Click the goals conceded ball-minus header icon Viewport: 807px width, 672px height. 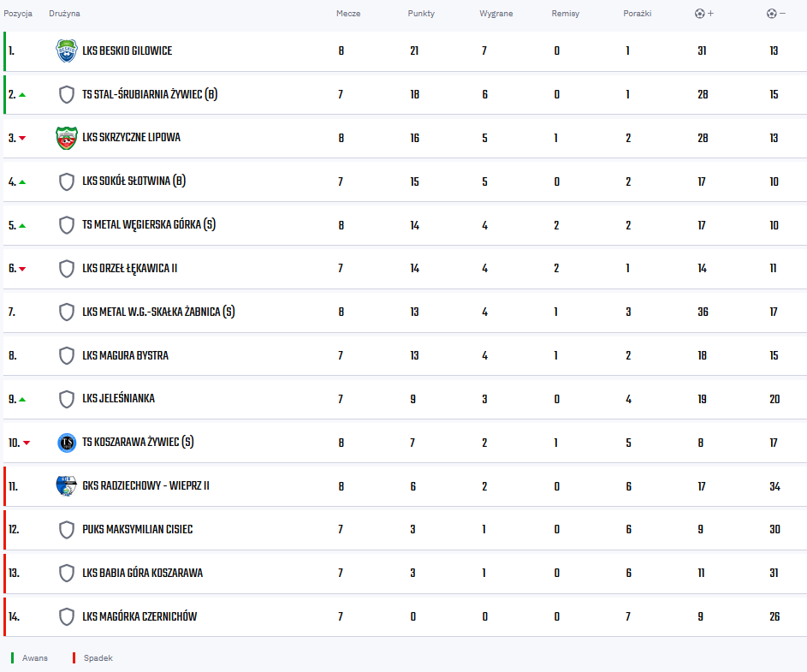coord(775,14)
